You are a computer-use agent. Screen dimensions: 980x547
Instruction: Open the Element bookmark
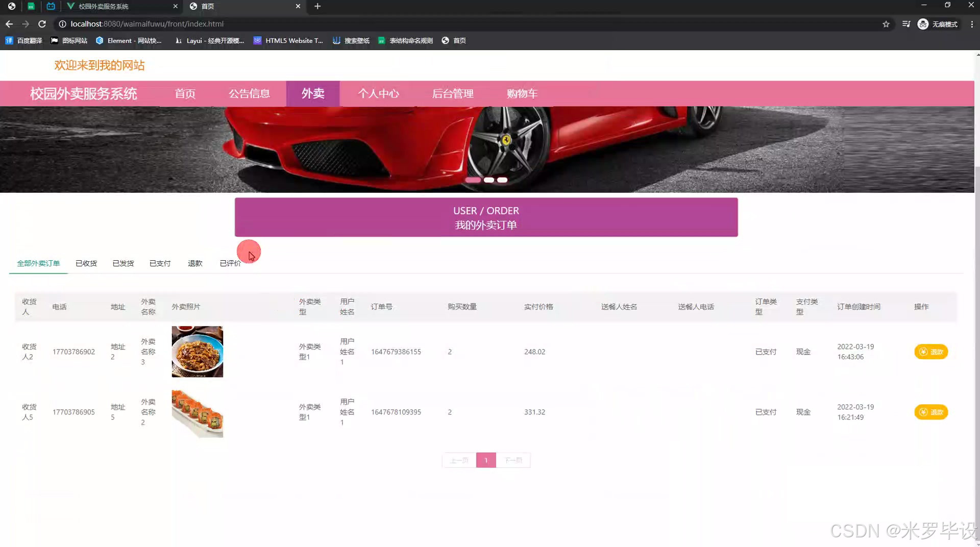[x=129, y=40]
